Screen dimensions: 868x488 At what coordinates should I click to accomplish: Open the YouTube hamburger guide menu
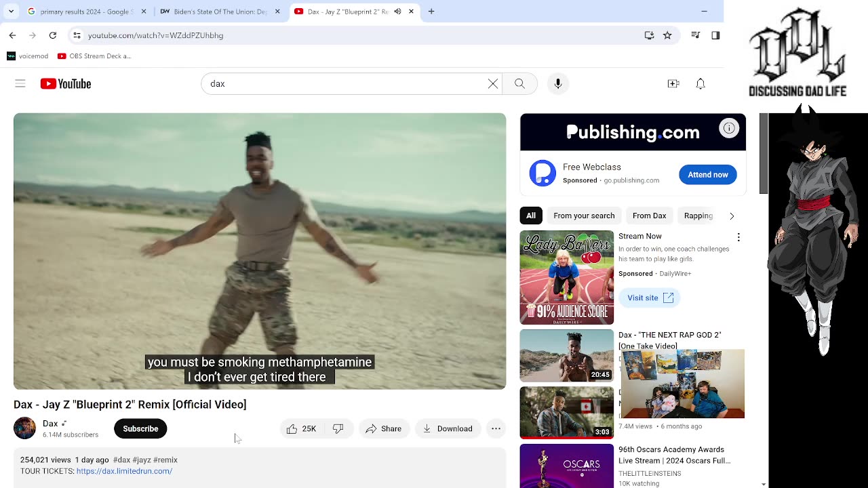[x=20, y=83]
